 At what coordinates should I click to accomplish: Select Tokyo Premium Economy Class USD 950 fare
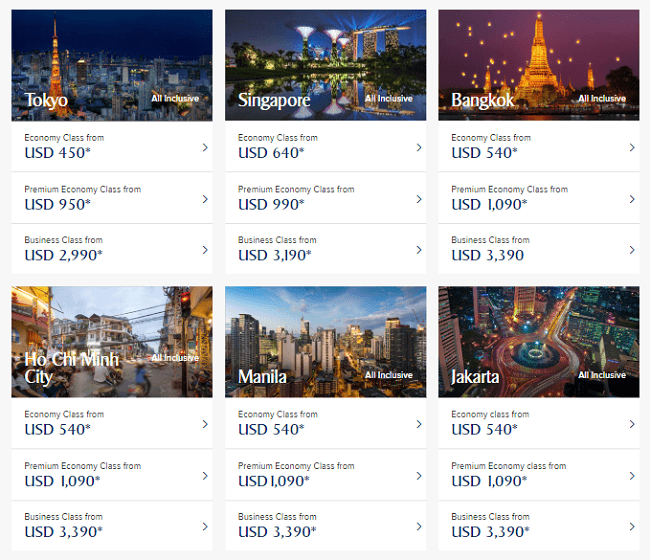pyautogui.click(x=112, y=198)
